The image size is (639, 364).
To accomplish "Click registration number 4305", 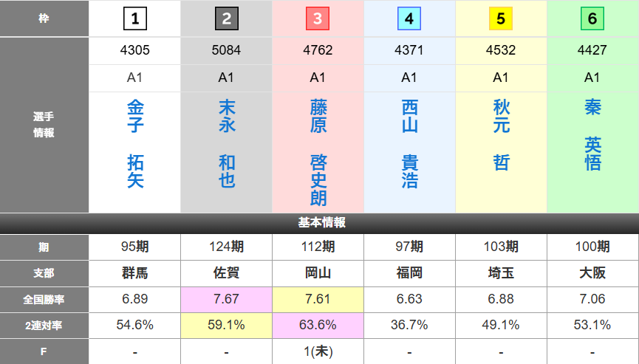I will [x=134, y=51].
